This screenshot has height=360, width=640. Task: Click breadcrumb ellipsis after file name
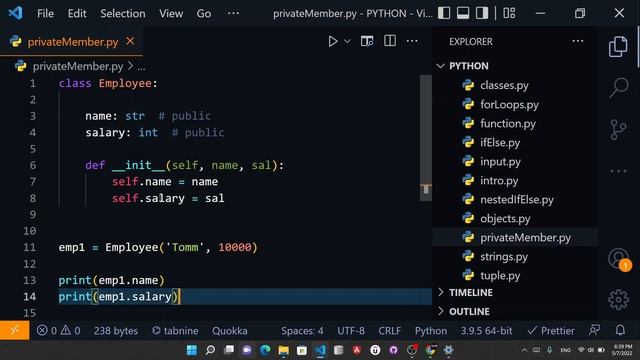[141, 67]
